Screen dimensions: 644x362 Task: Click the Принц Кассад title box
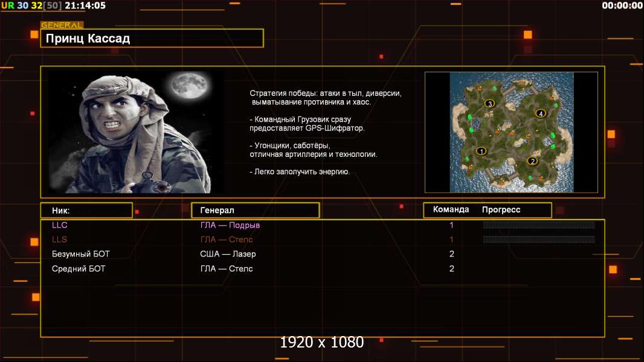pyautogui.click(x=152, y=39)
